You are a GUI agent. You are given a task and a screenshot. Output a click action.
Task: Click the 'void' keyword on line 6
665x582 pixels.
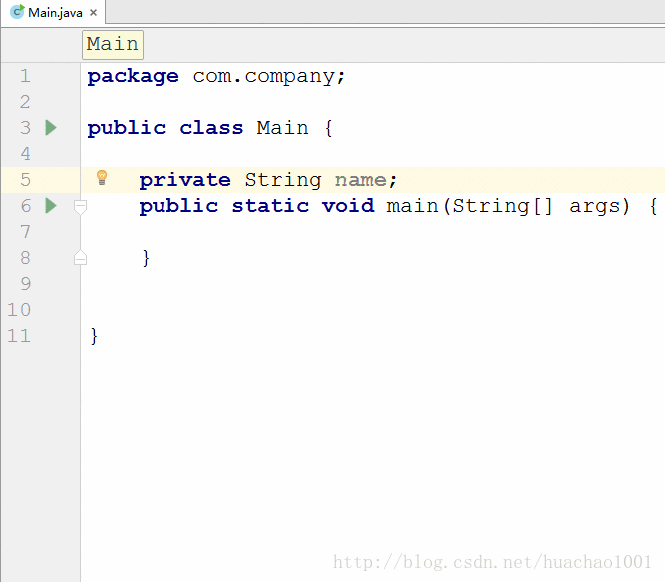(x=348, y=206)
